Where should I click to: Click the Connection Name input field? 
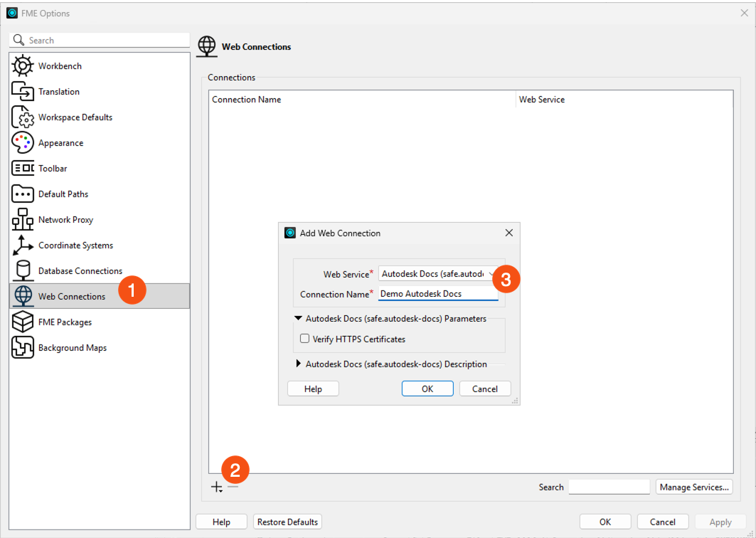pos(438,294)
